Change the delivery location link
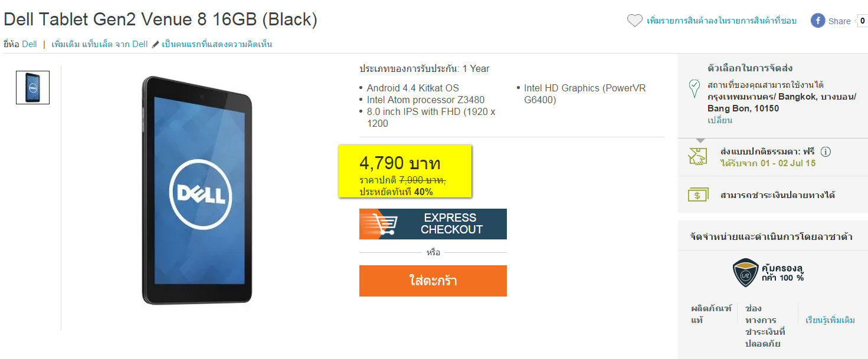The width and height of the screenshot is (868, 359). (x=720, y=120)
